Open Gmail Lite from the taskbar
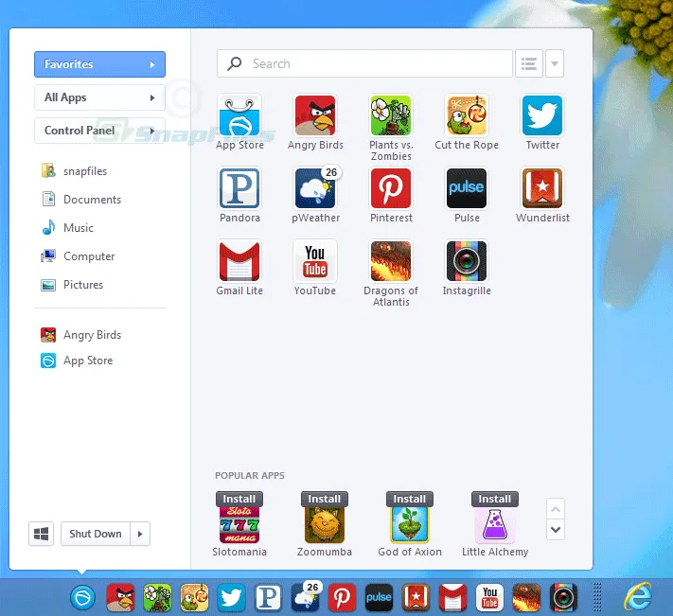This screenshot has height=616, width=673. pyautogui.click(x=452, y=597)
